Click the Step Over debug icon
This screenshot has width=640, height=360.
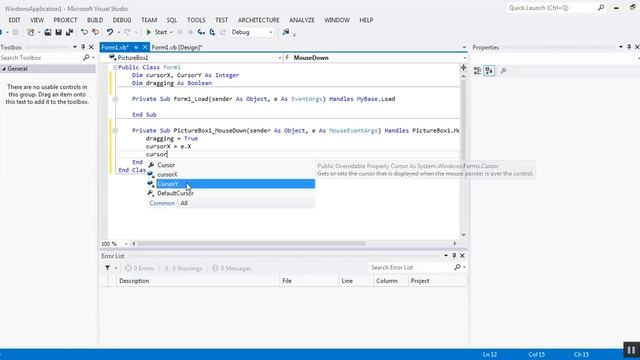point(212,32)
